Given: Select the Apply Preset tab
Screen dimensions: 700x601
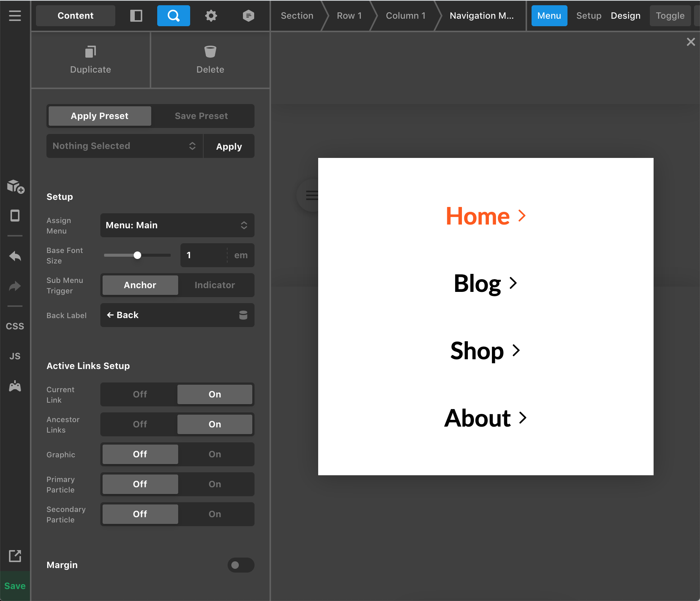Looking at the screenshot, I should [100, 116].
